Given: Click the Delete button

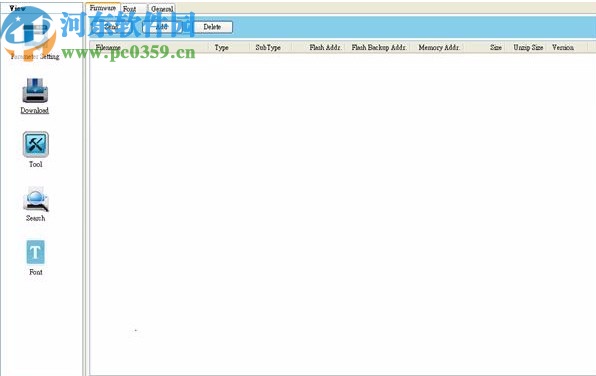Looking at the screenshot, I should point(213,27).
